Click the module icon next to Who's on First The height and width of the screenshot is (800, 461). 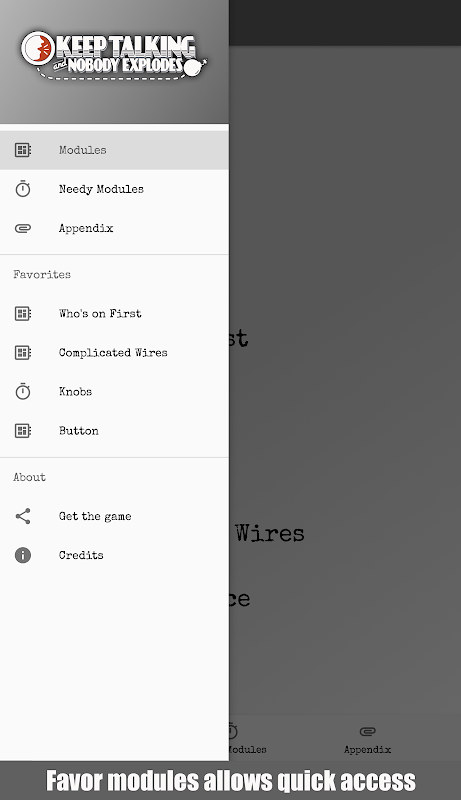(22, 313)
